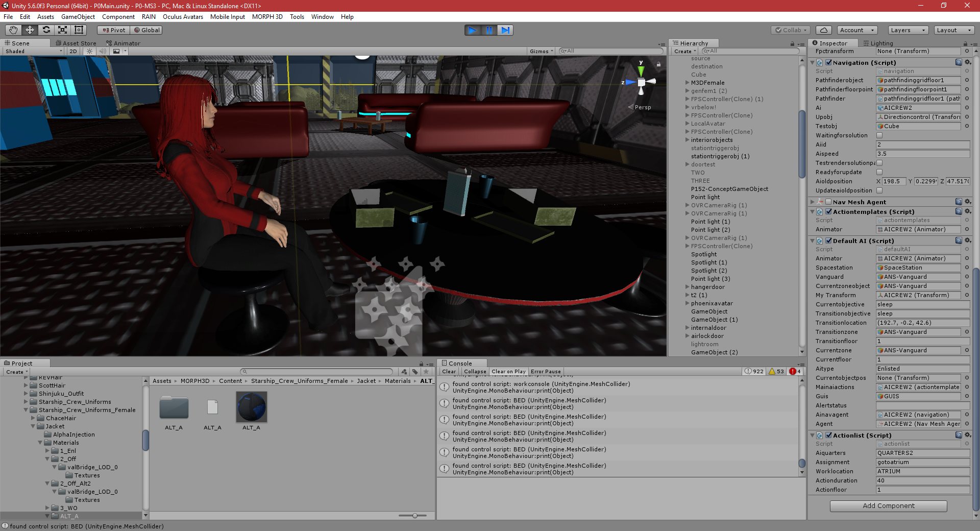Click the Hierarchy search field
Screen dimensions: 980x531
(750, 51)
